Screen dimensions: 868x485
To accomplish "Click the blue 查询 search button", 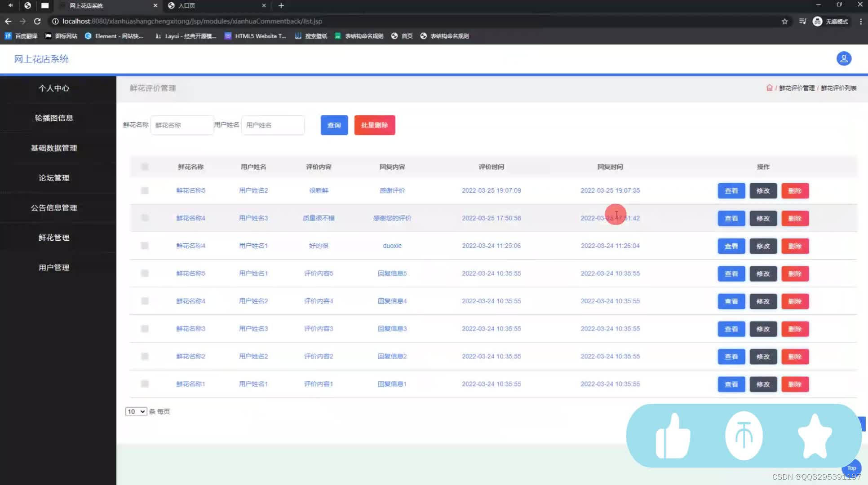I will [x=334, y=125].
